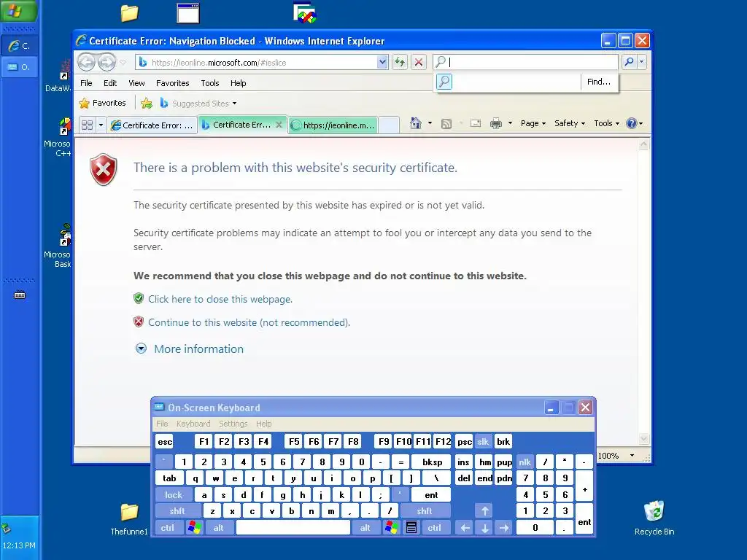Open Keyboard menu in On-Screen Keyboard
This screenshot has height=560, width=747.
pos(193,424)
